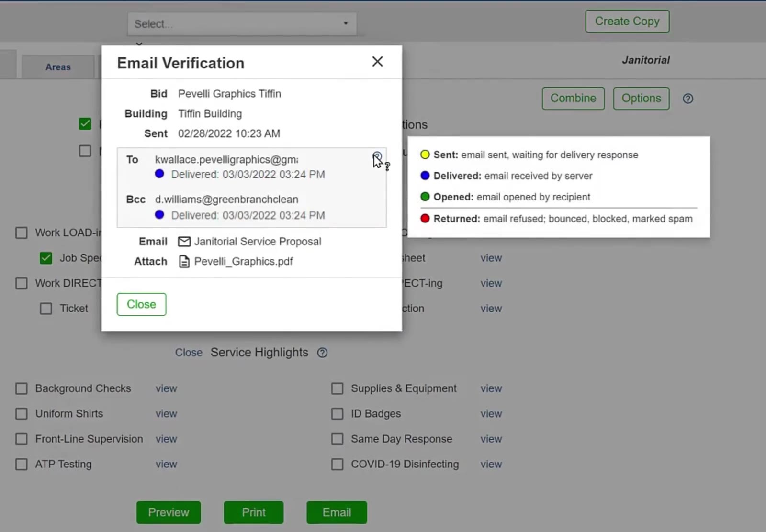Click view link for Background Checks
The height and width of the screenshot is (532, 766).
(166, 388)
